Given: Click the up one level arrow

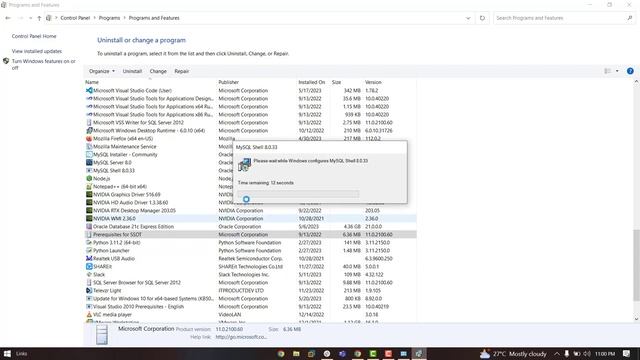Looking at the screenshot, I should [x=39, y=18].
